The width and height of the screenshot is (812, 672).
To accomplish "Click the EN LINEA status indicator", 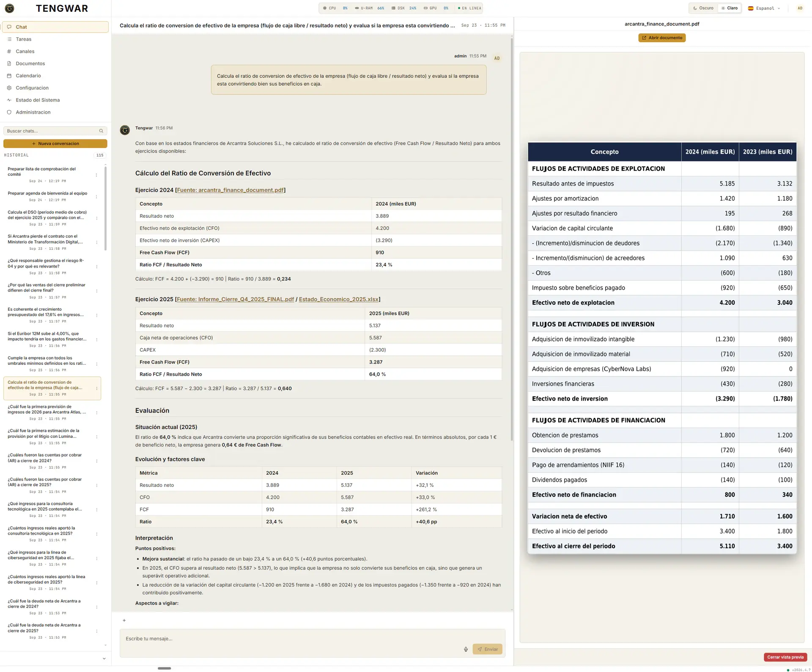I will (x=469, y=8).
